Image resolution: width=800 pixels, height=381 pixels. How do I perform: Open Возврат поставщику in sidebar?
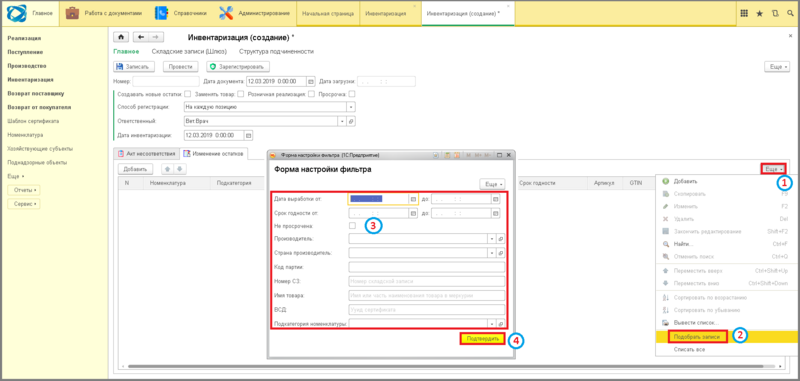coord(36,93)
